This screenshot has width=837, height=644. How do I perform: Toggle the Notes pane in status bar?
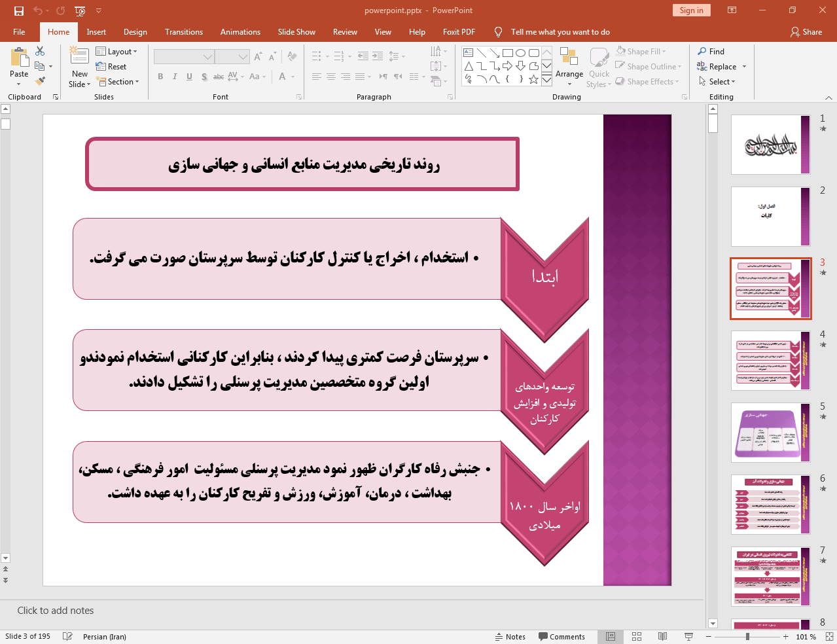(x=510, y=637)
